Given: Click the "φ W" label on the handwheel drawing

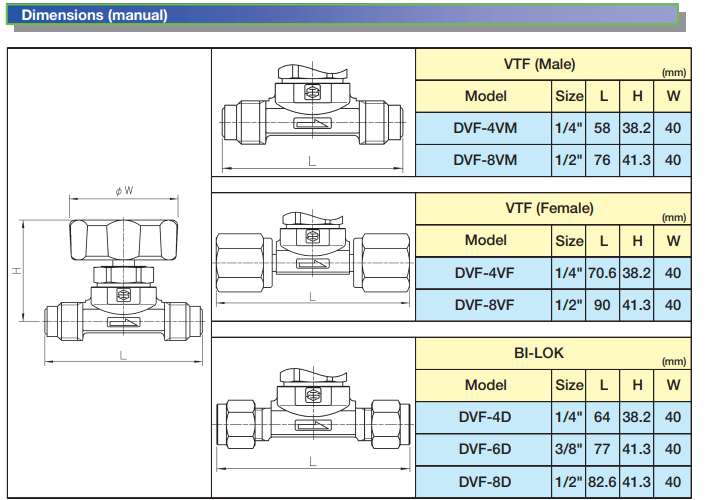Looking at the screenshot, I should pos(124,191).
